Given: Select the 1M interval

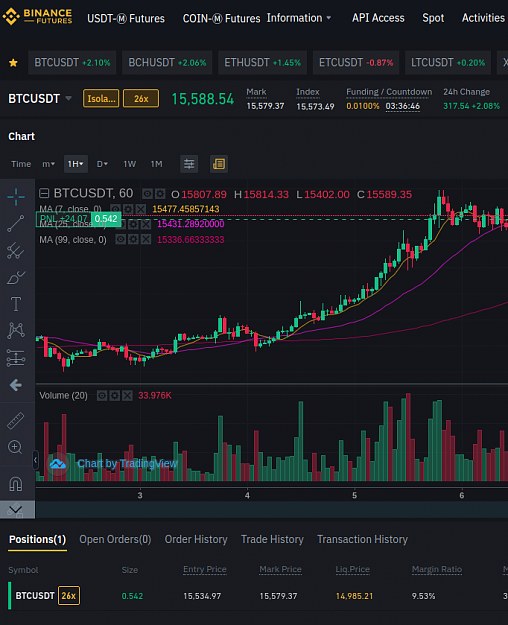Looking at the screenshot, I should point(156,164).
